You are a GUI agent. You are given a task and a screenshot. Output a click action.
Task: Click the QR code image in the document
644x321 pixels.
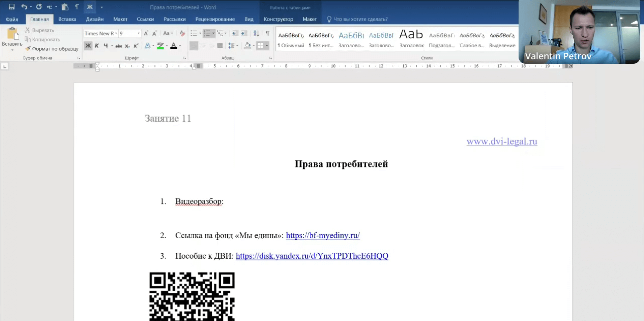tap(192, 296)
